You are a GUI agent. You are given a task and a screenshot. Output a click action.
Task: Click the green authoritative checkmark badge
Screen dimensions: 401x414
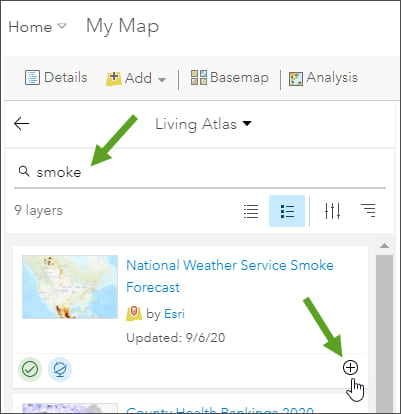pyautogui.click(x=30, y=369)
